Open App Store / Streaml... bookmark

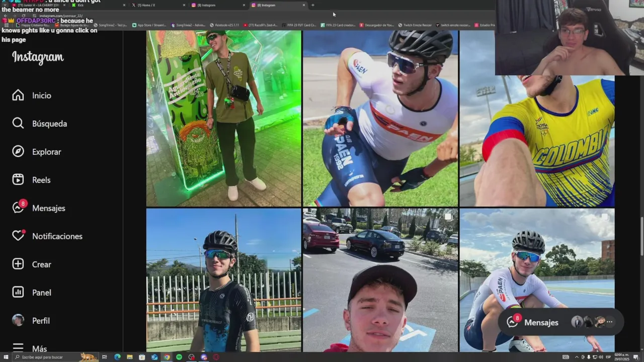pyautogui.click(x=148, y=25)
